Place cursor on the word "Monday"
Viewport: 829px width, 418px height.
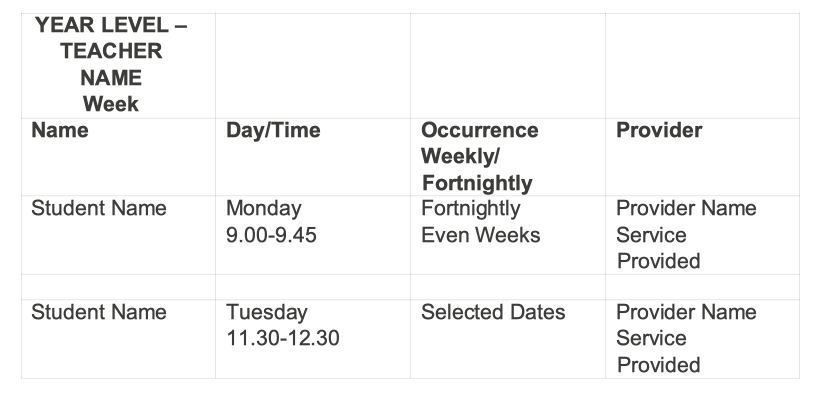264,209
